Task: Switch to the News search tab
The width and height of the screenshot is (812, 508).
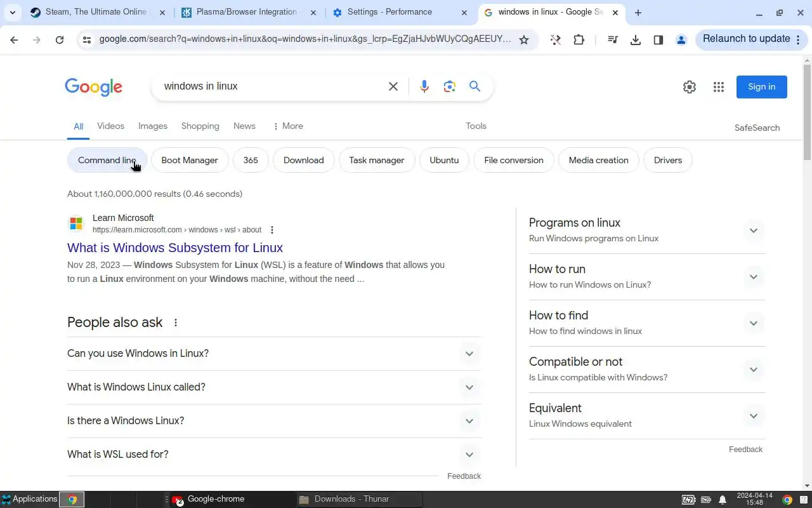Action: point(244,126)
